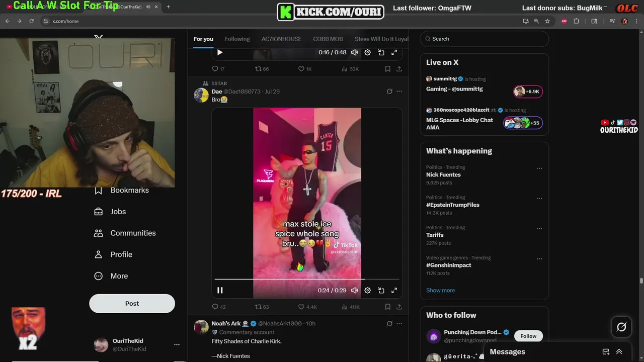This screenshot has height=362, width=644.
Task: Open settings gear on the 0:16 / 0:48 video
Action: 368,52
